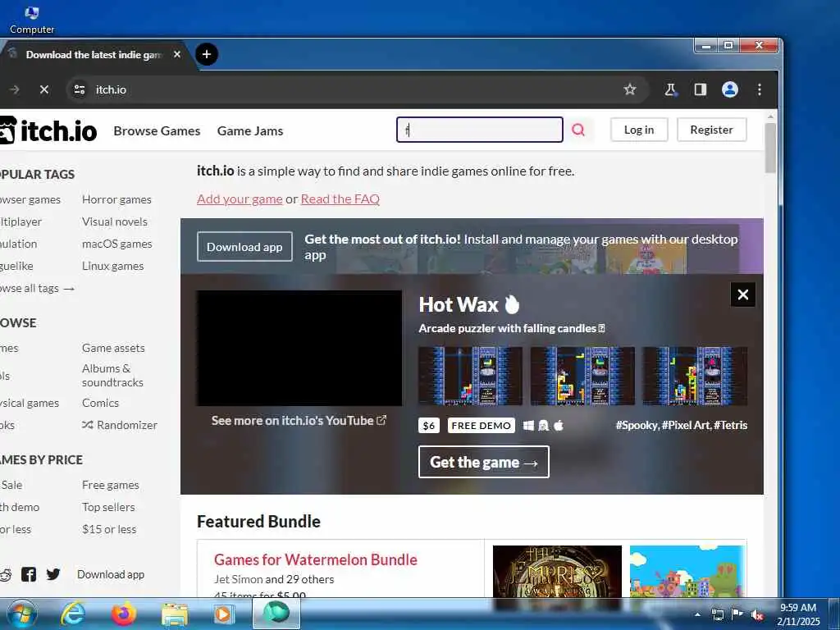Open the Games for Watermelon Bundle link

[x=316, y=559]
